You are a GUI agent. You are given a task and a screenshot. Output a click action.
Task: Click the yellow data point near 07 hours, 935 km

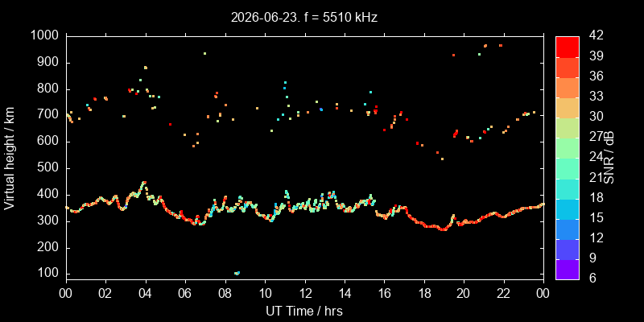pyautogui.click(x=204, y=53)
